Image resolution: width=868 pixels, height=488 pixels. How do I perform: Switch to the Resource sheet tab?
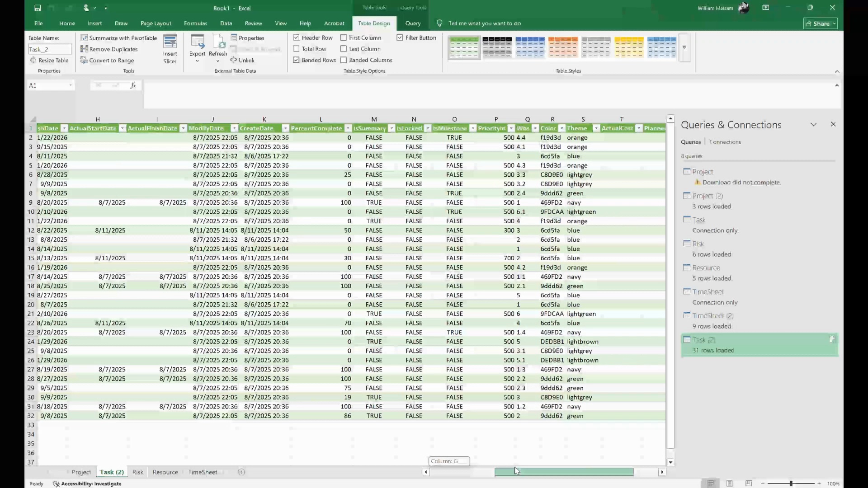point(165,472)
